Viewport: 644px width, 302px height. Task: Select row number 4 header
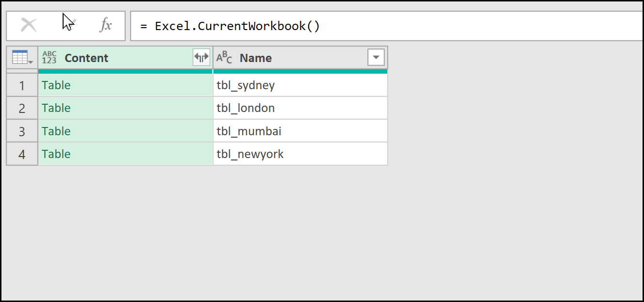pyautogui.click(x=22, y=154)
